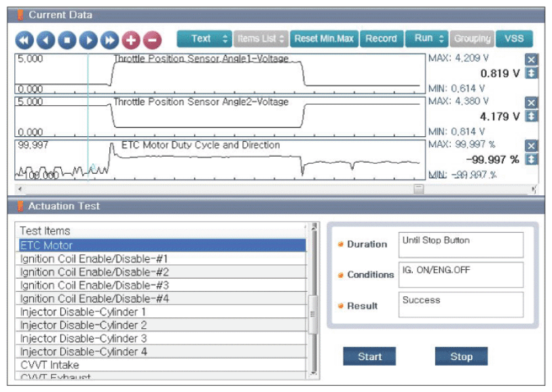Click the 'MAX: 4.209 V' reading

click(x=458, y=58)
